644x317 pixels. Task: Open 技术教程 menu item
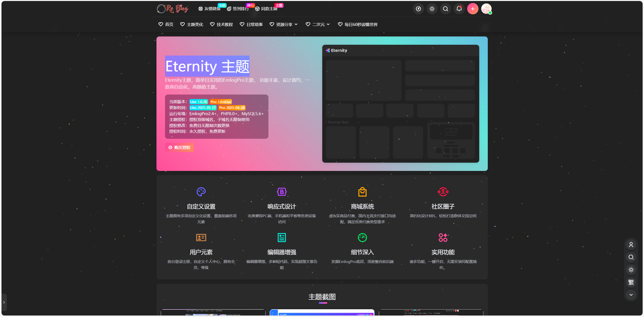point(221,24)
